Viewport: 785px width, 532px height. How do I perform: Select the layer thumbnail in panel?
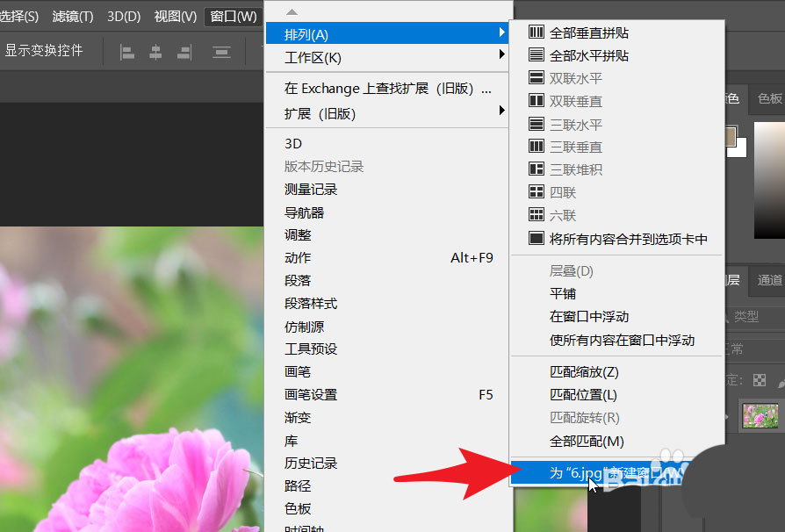(760, 416)
